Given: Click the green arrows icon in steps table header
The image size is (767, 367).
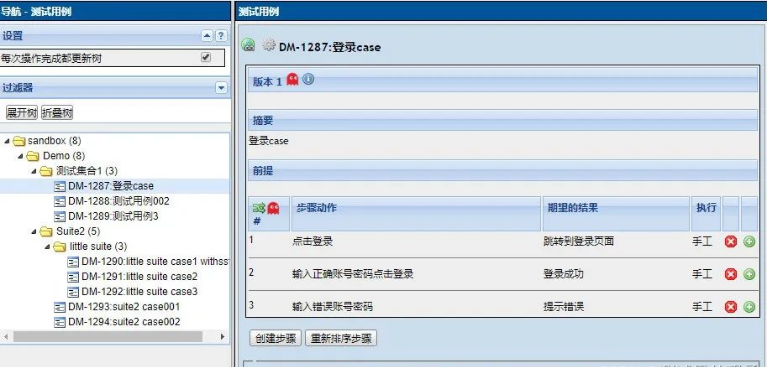Looking at the screenshot, I should click(258, 208).
